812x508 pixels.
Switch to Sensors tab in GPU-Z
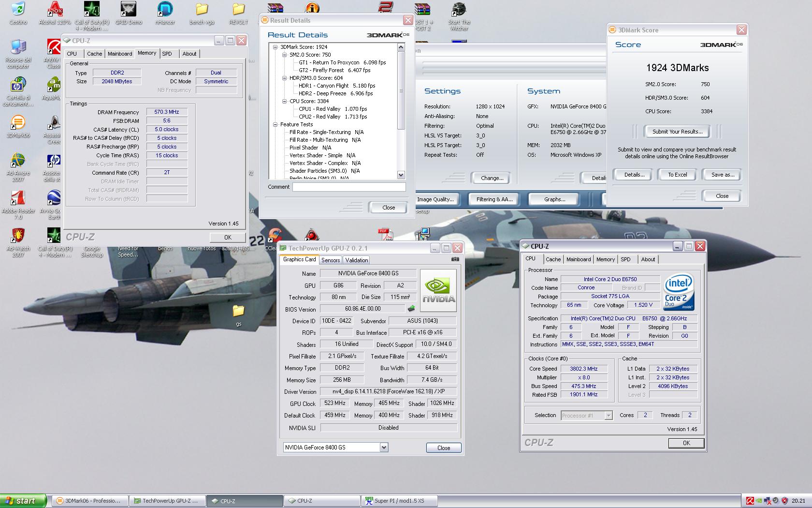point(331,260)
